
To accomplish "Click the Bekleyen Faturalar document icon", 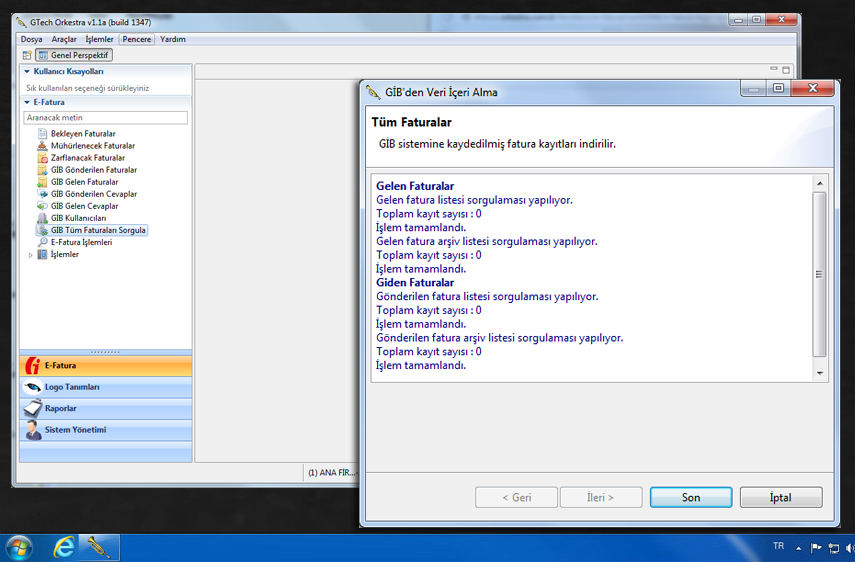I will click(43, 134).
